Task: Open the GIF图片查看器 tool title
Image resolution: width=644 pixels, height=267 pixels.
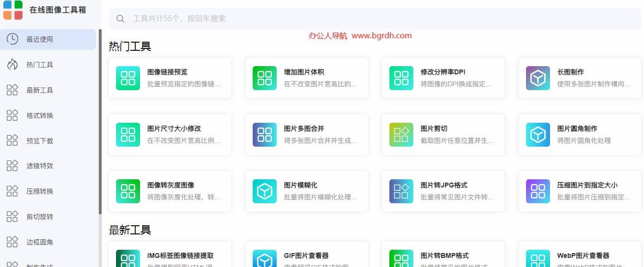Action: tap(306, 255)
